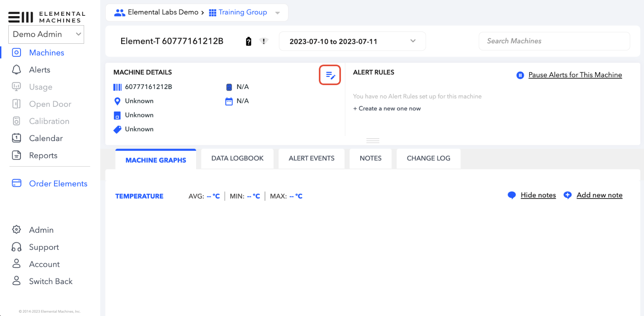Click the serial number 60777161212B text
Viewport: 644px width, 316px height.
(148, 87)
